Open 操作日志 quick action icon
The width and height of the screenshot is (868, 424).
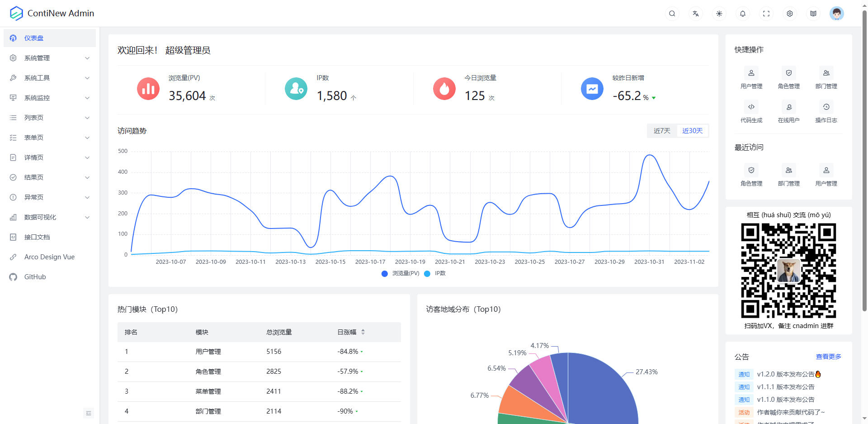pyautogui.click(x=826, y=107)
